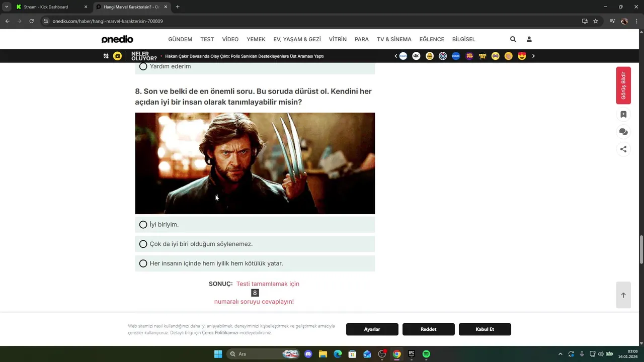This screenshot has width=644, height=362.
Task: Open the GÜNDEM menu
Action: 180,39
